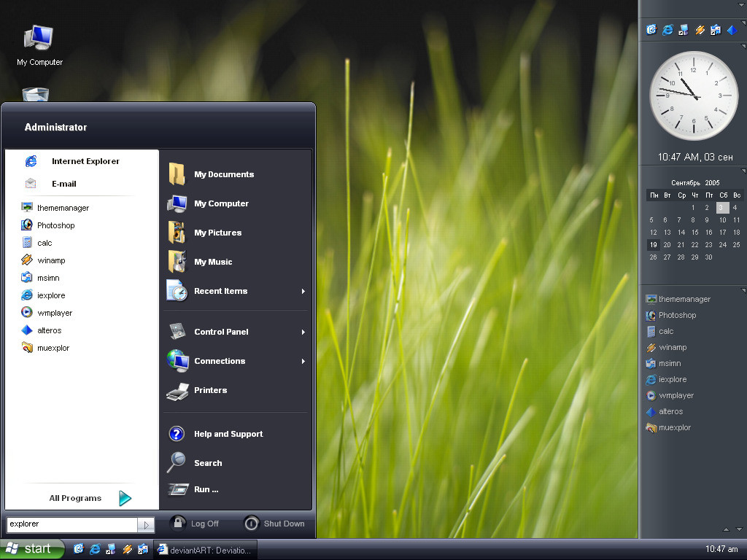This screenshot has height=560, width=747.
Task: Open My Documents in the Start menu
Action: pyautogui.click(x=211, y=174)
